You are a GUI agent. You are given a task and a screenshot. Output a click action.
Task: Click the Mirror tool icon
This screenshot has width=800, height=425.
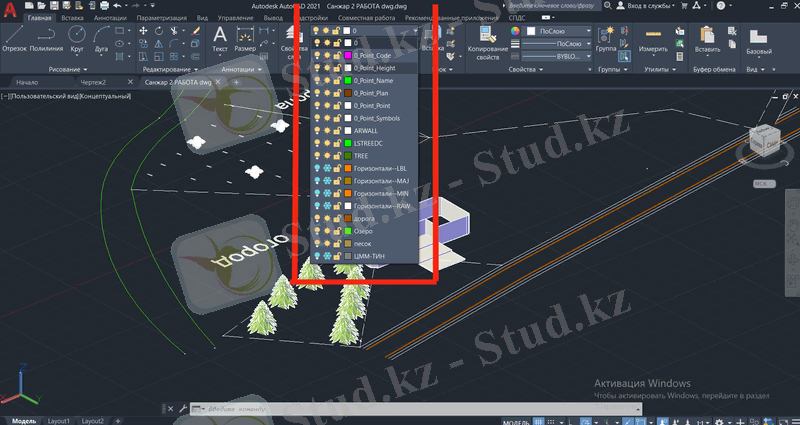(x=159, y=44)
